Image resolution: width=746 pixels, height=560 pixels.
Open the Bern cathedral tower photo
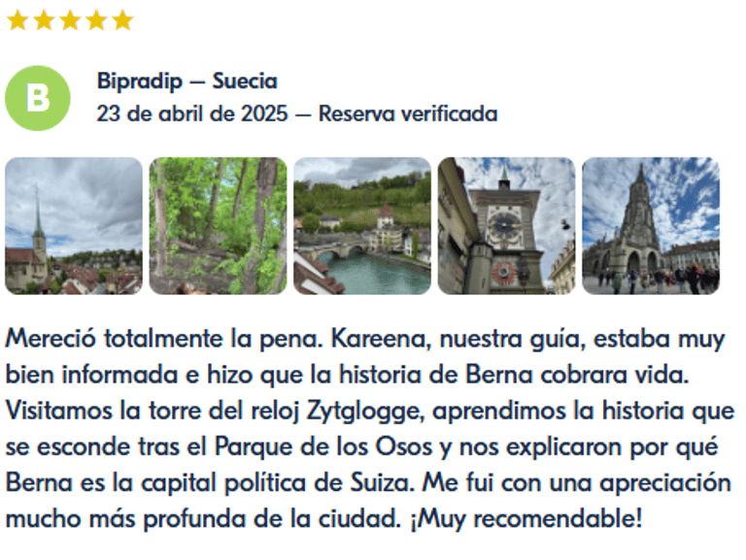pyautogui.click(x=651, y=226)
